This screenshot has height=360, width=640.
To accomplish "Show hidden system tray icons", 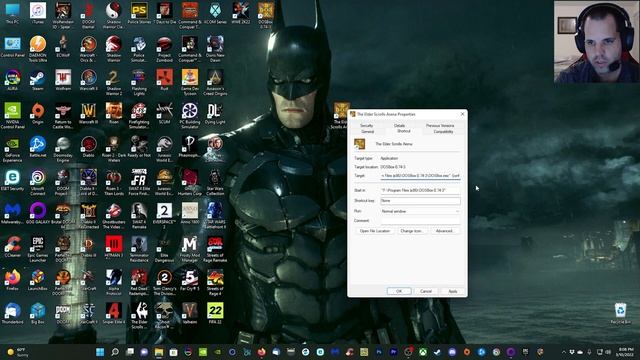I will pos(564,352).
